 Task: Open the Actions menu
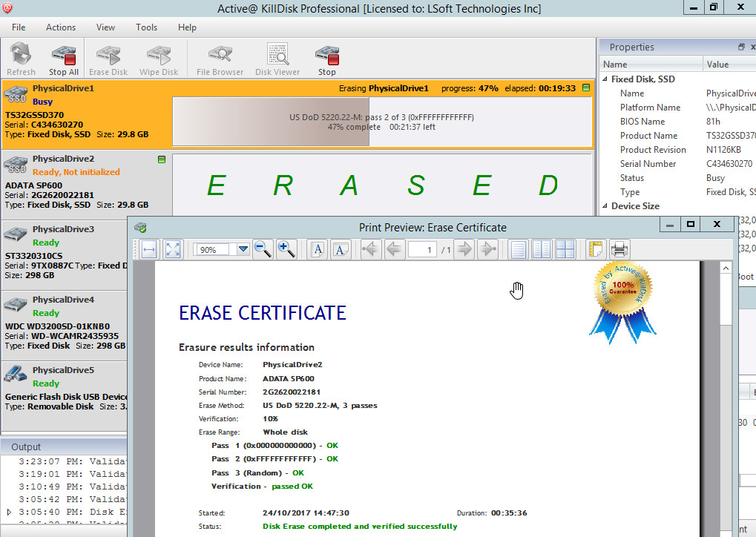pyautogui.click(x=61, y=27)
